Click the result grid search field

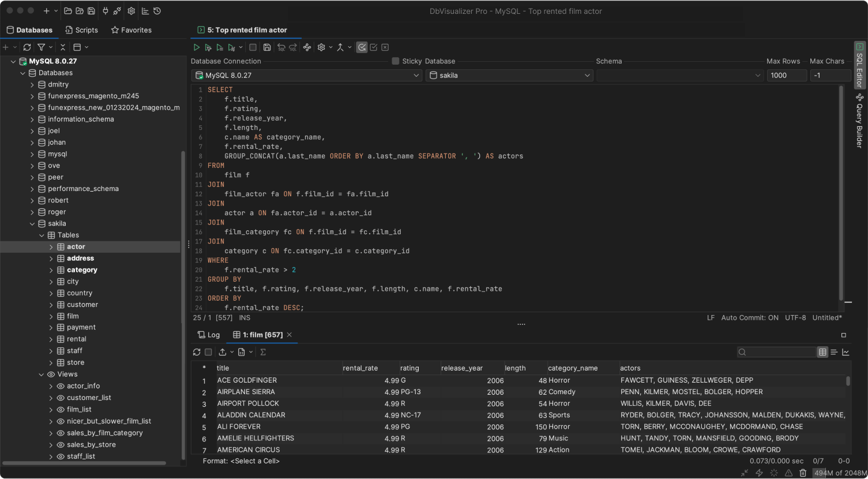tap(776, 352)
